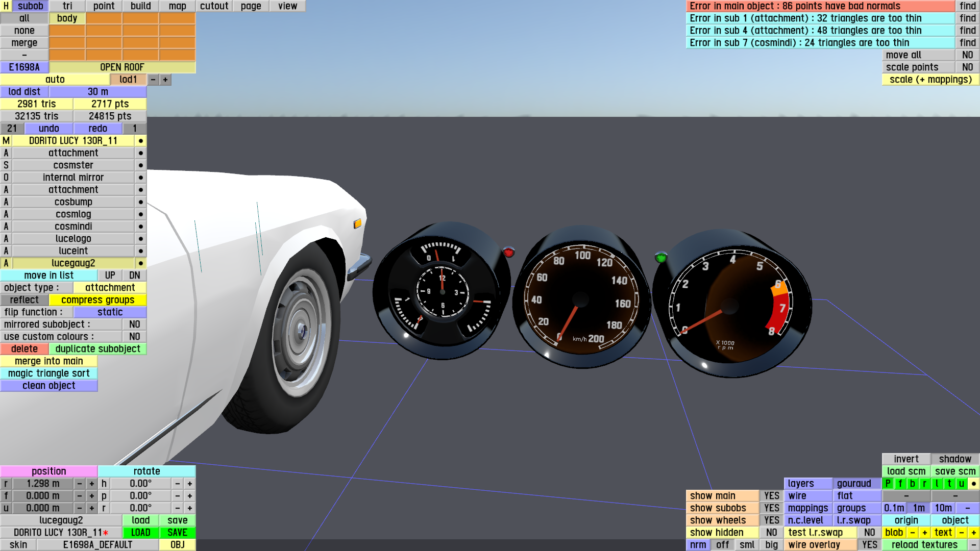Change object type attachment value
Screen dimensions: 980x551
tap(110, 288)
